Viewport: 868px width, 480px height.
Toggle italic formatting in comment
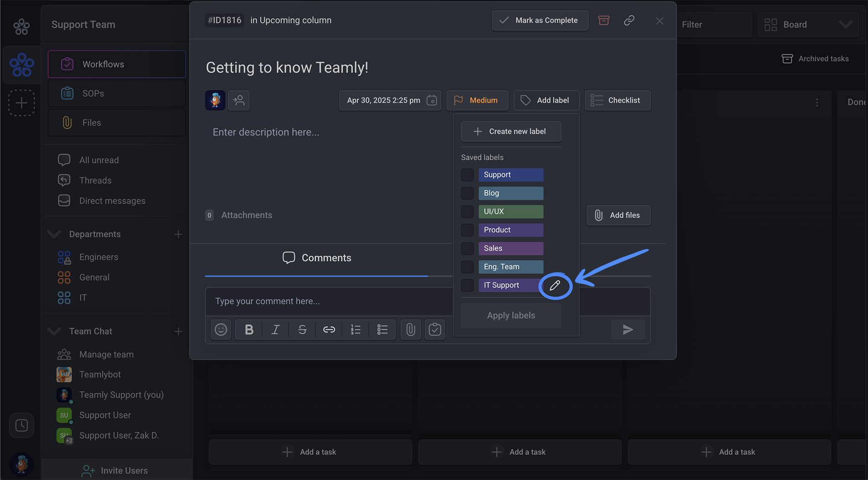[x=275, y=330]
